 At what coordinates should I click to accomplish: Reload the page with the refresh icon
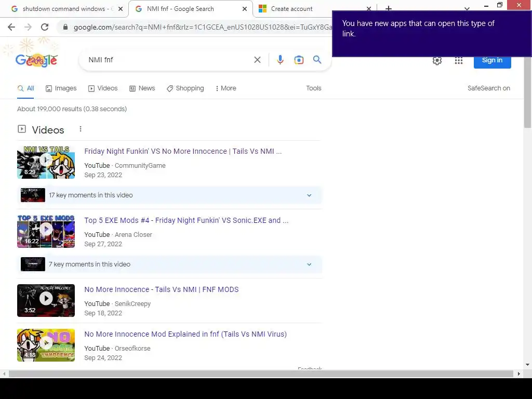[45, 27]
